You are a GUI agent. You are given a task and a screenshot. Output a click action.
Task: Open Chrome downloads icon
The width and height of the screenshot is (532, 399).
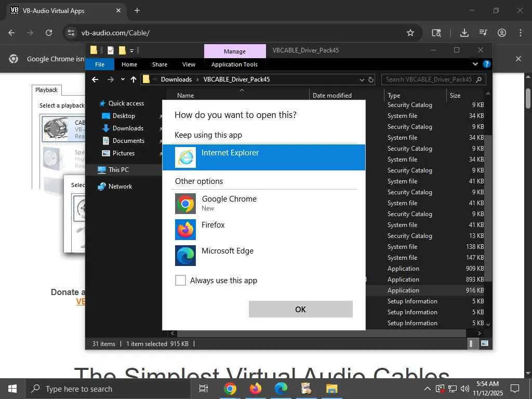tap(464, 33)
